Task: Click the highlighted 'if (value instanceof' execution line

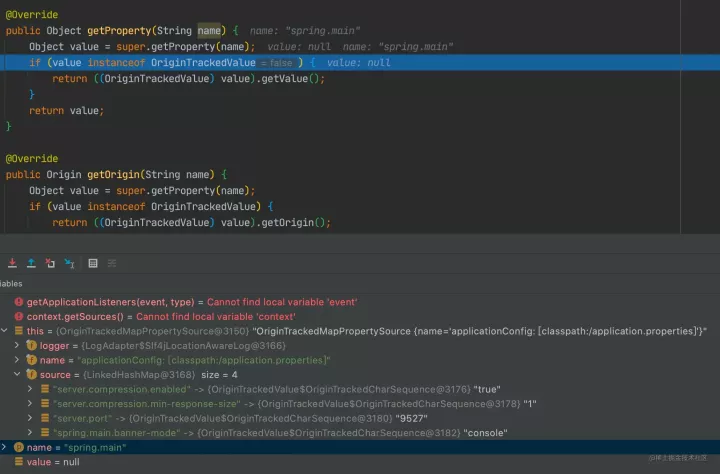Action: click(x=360, y=62)
